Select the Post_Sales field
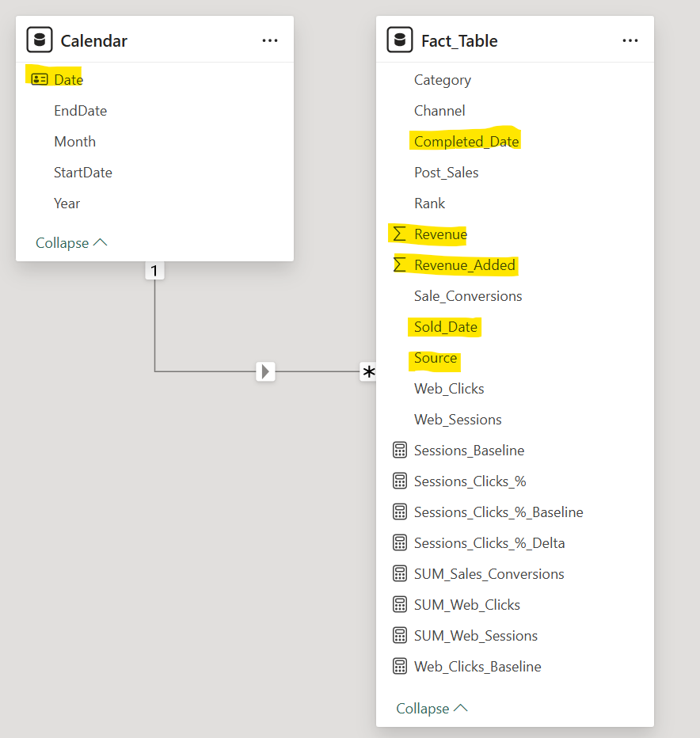This screenshot has height=738, width=700. [447, 173]
